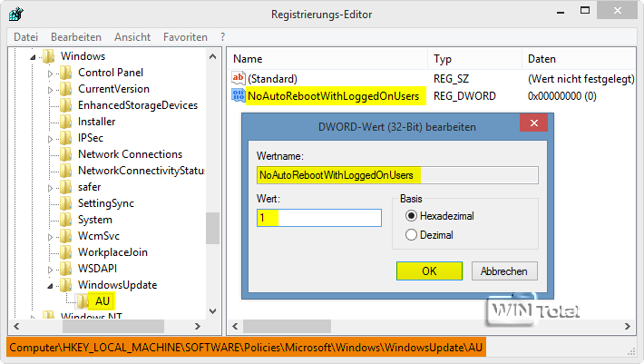Viewport: 644px width, 364px height.
Task: Click the (Standard) string value icon
Action: coord(239,79)
